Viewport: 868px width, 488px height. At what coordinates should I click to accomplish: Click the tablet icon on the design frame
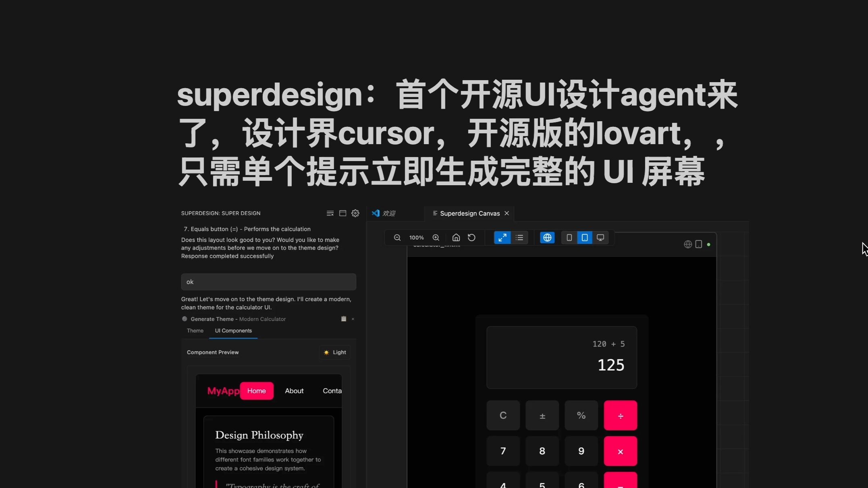699,244
